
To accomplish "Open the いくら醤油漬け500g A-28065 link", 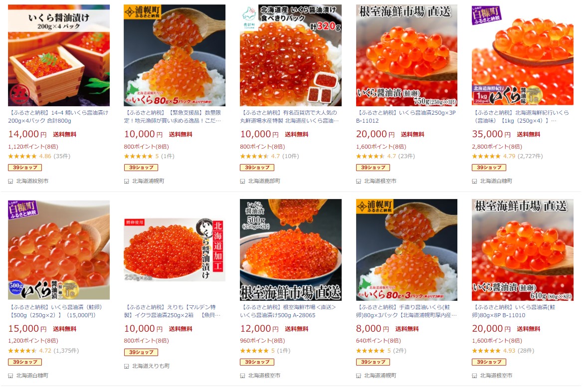I will tap(288, 311).
